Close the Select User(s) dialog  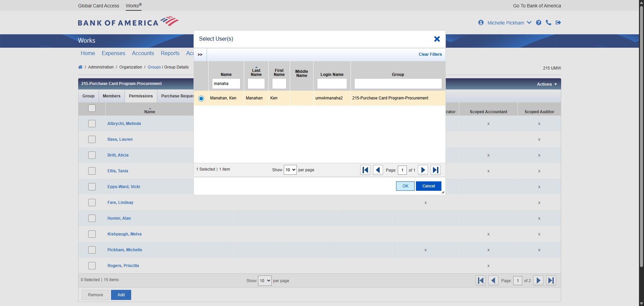(437, 39)
